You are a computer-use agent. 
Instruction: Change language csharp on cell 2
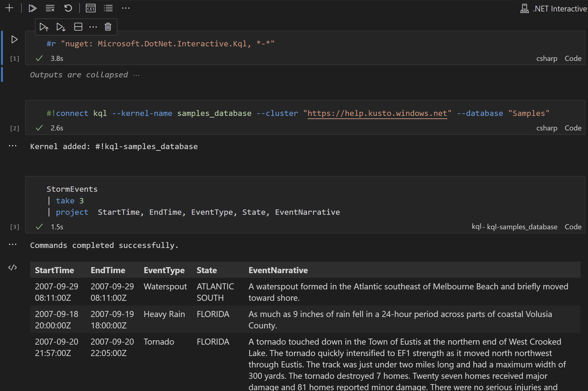(x=546, y=128)
